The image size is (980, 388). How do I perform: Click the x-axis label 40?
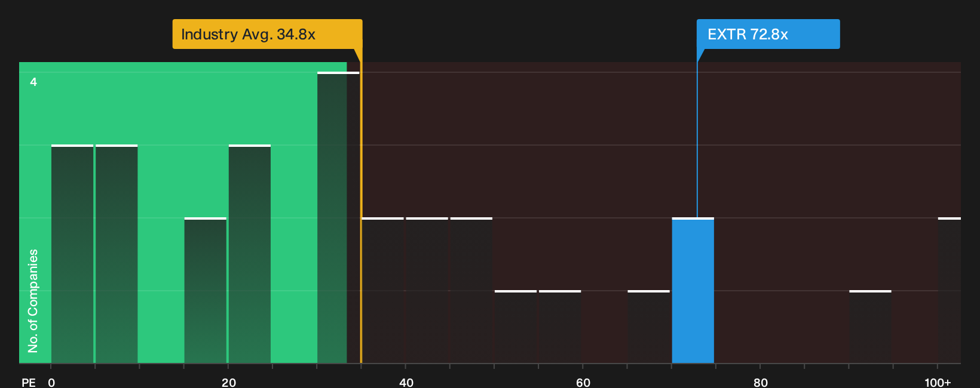click(x=406, y=382)
